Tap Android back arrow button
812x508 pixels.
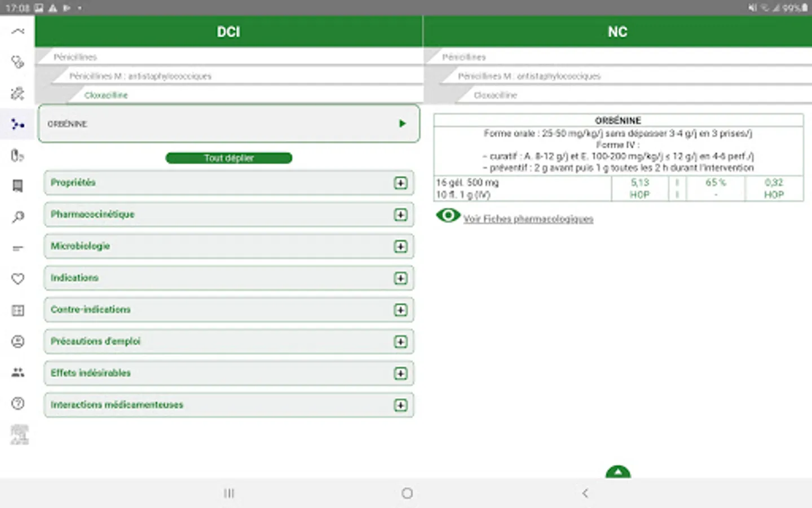(x=585, y=493)
